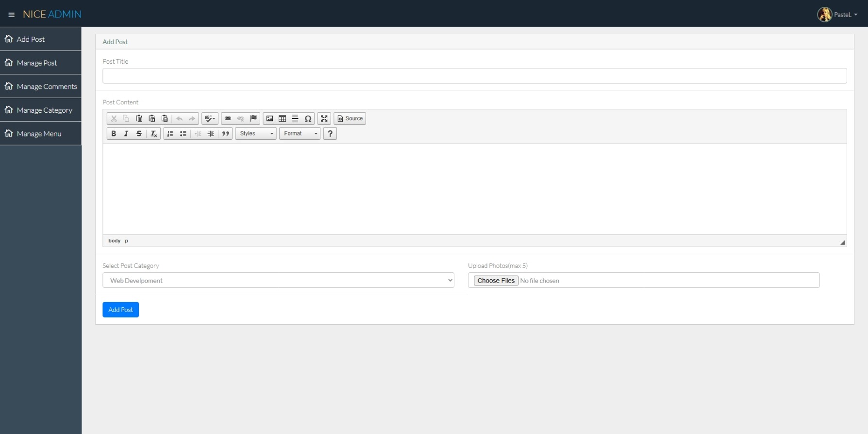Click the blue Add Post button
Viewport: 868px width, 434px height.
pyautogui.click(x=120, y=310)
